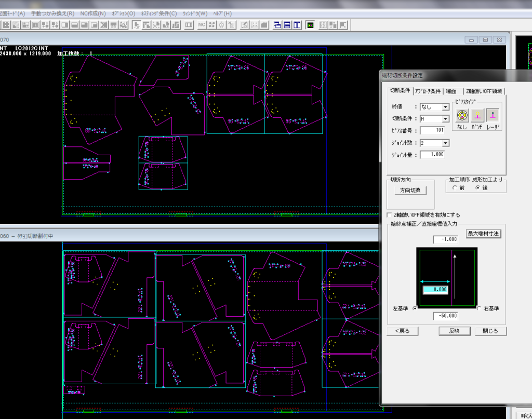Image resolution: width=532 pixels, height=419 pixels.
Task: Choose the 右基準 radio button
Action: click(479, 308)
